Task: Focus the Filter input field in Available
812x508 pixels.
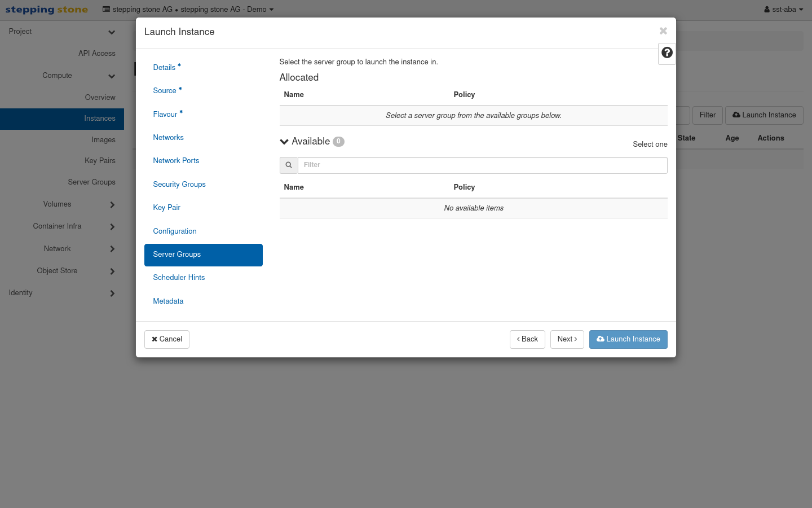Action: point(483,165)
